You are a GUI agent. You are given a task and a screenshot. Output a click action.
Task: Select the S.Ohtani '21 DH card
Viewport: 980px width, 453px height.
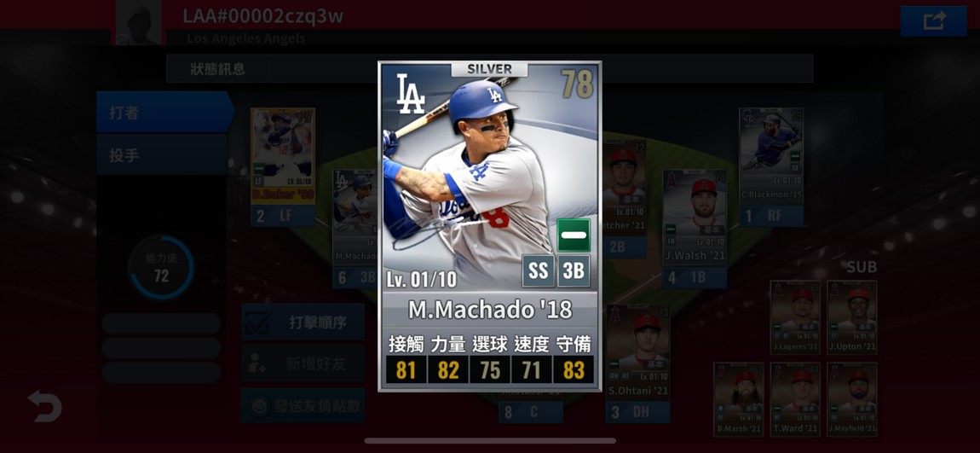point(637,363)
